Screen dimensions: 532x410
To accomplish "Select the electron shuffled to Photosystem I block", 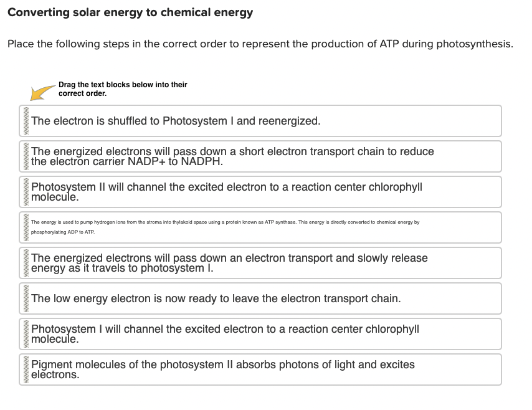I will [x=249, y=121].
